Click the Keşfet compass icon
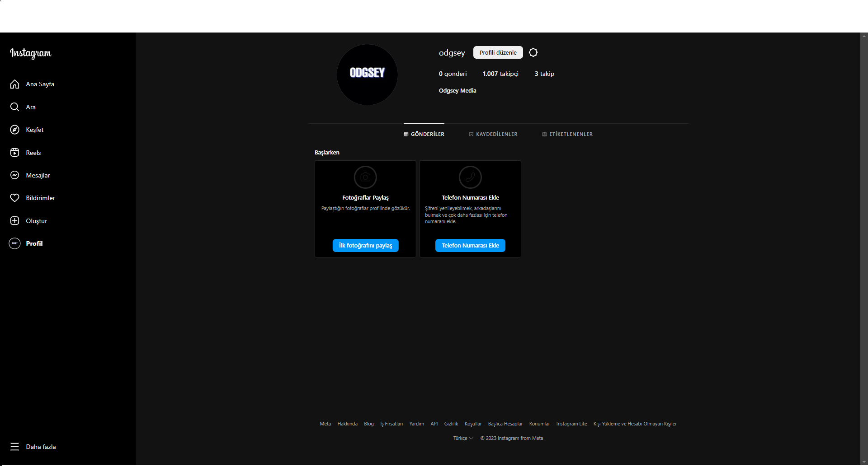Viewport: 868px width, 467px height. tap(15, 130)
